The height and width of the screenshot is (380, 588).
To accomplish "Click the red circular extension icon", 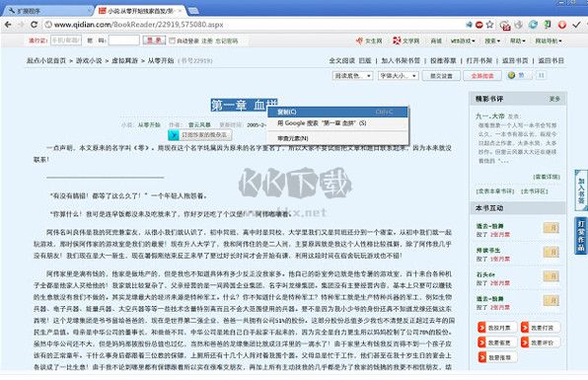I will coord(561,25).
